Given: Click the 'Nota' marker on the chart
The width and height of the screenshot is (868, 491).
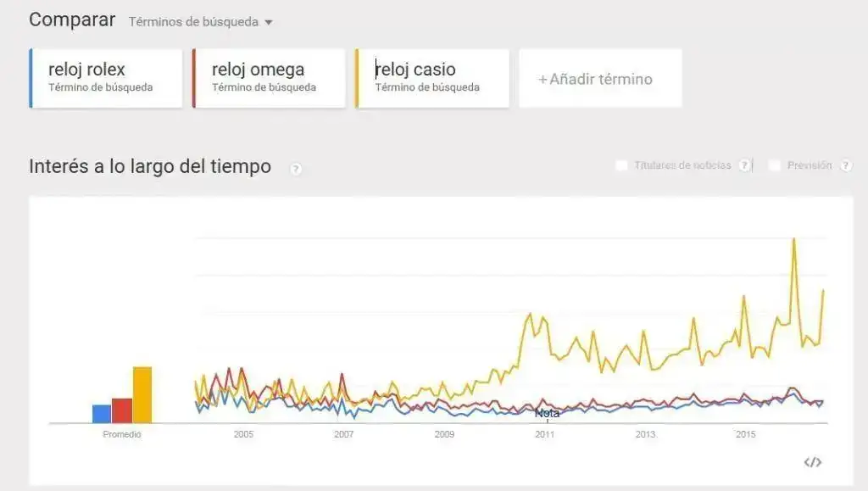Looking at the screenshot, I should click(x=547, y=414).
